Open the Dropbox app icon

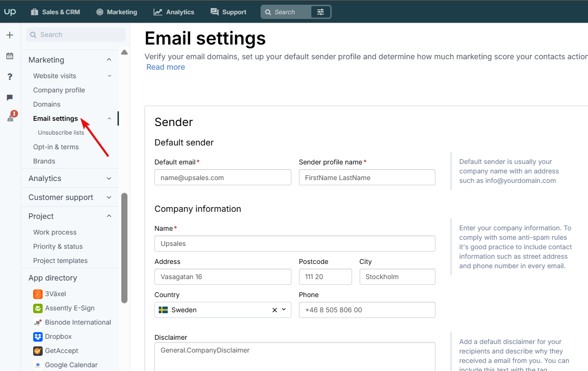(38, 337)
